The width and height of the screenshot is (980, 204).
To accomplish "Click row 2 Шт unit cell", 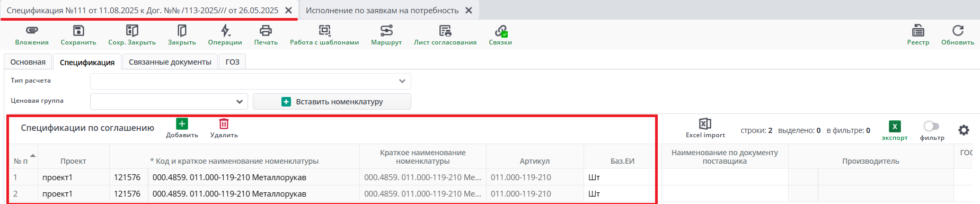I will 622,193.
